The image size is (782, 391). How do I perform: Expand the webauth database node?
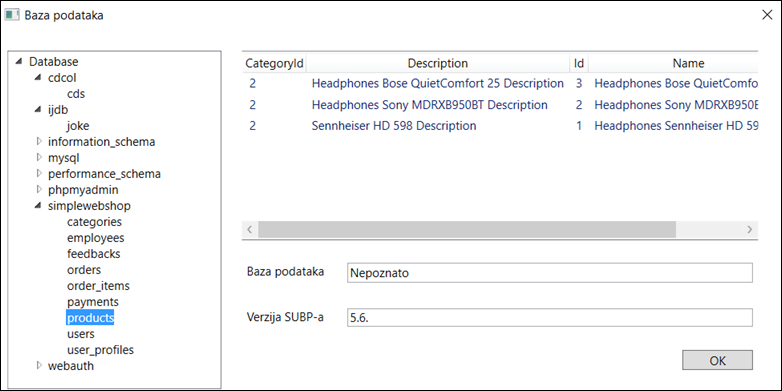pos(39,366)
